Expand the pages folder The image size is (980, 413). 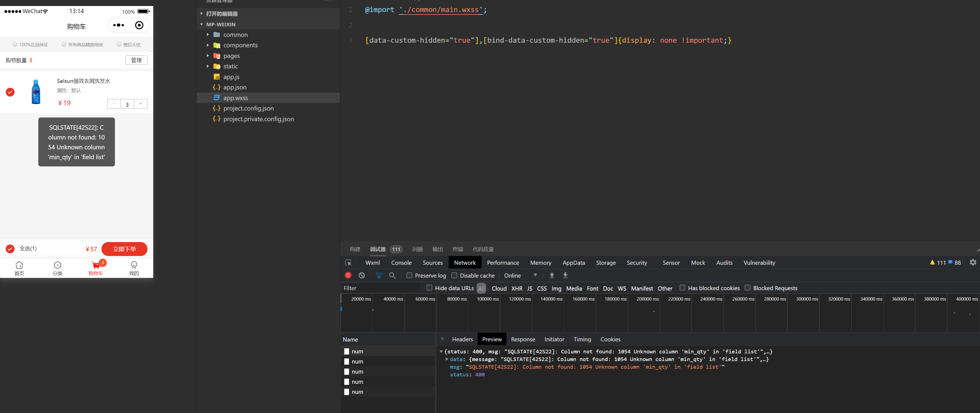(x=208, y=56)
